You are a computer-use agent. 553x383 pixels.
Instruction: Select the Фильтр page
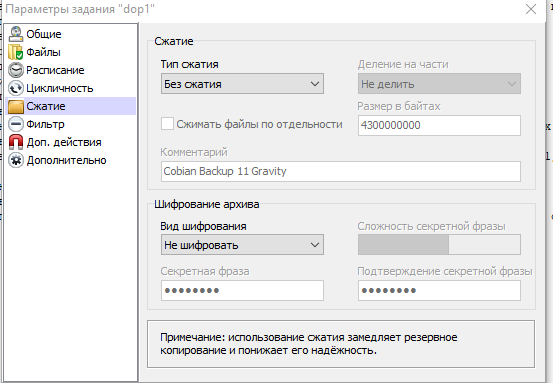pyautogui.click(x=45, y=124)
